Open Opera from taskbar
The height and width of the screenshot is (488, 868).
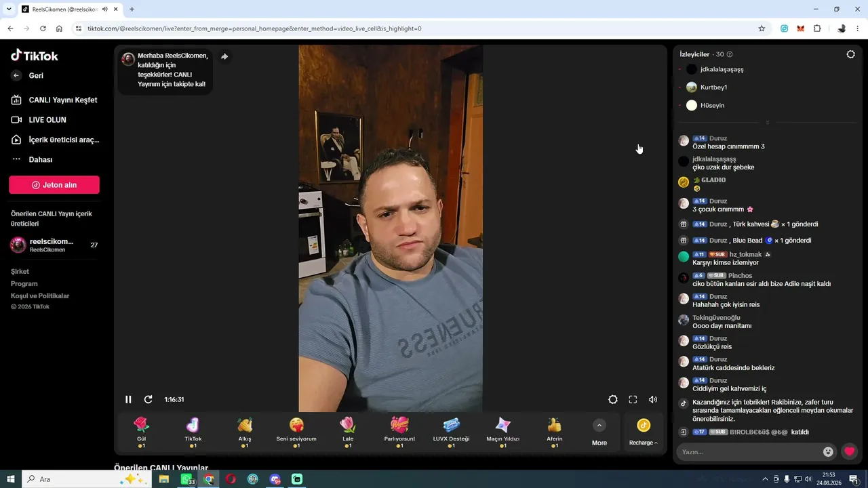click(x=231, y=479)
